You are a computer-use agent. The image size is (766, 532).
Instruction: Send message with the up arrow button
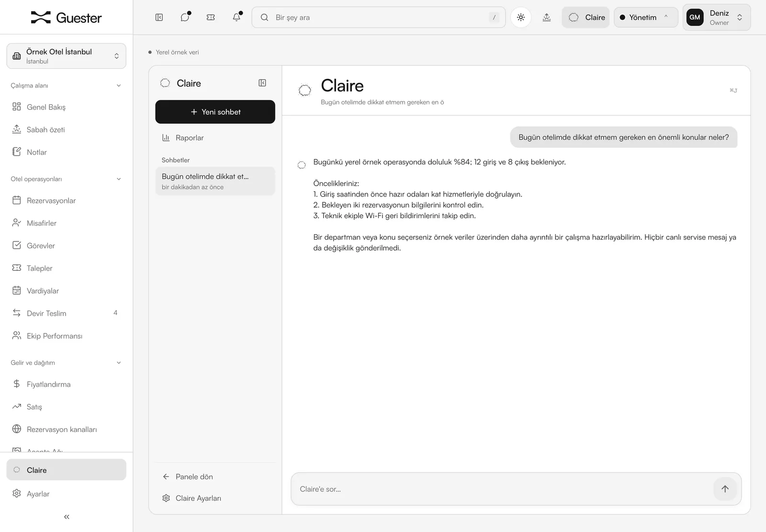725,489
